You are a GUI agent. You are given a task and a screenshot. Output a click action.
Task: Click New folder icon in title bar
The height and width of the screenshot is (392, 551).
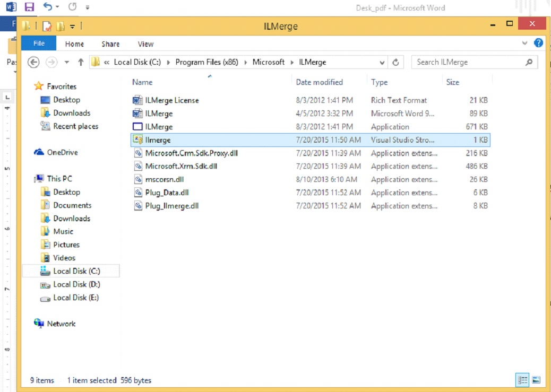pyautogui.click(x=61, y=26)
